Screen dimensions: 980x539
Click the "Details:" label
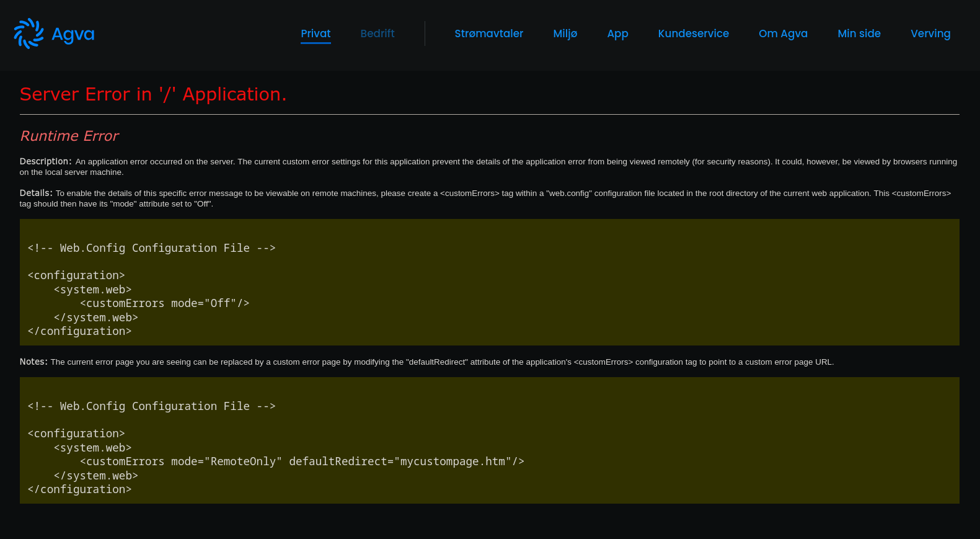36,193
